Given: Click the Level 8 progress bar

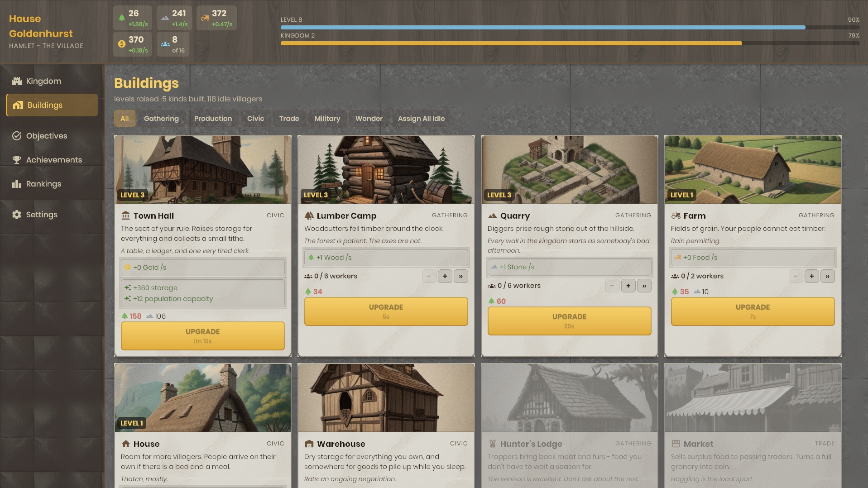Looking at the screenshot, I should pyautogui.click(x=570, y=28).
